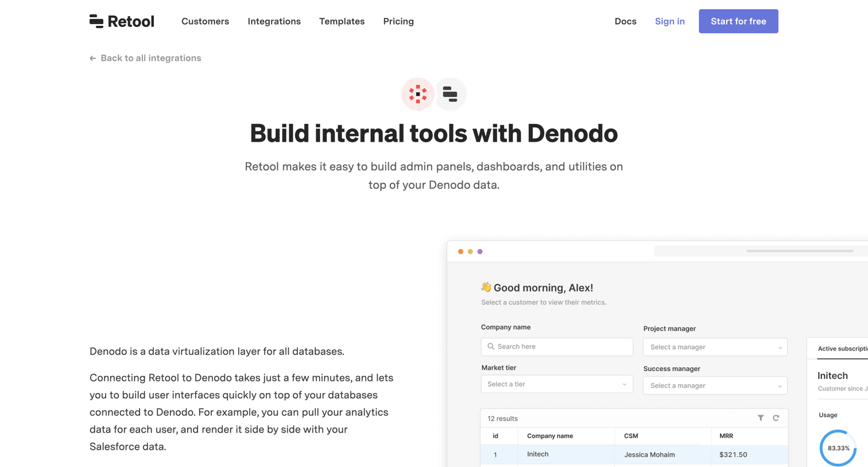Click the MRR column header
This screenshot has height=467, width=868.
726,436
